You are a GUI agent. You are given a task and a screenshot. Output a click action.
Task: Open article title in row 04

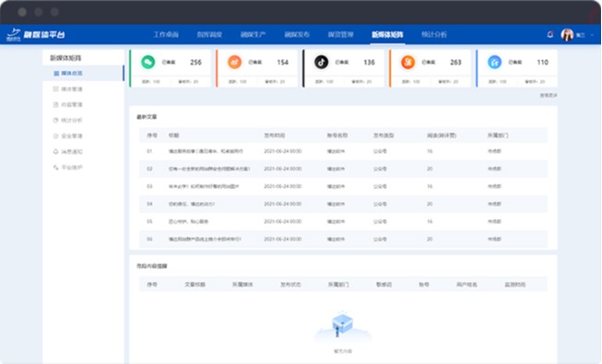point(192,205)
